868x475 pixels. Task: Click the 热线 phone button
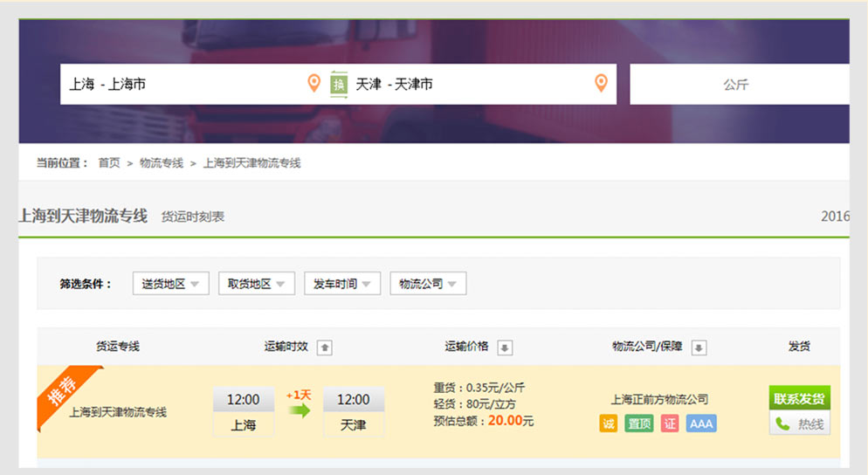tap(799, 424)
